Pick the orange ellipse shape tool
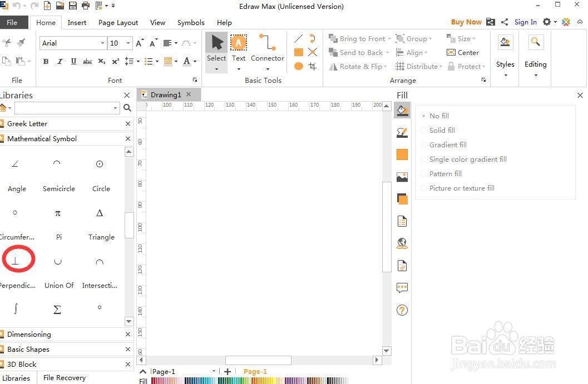 [x=299, y=66]
